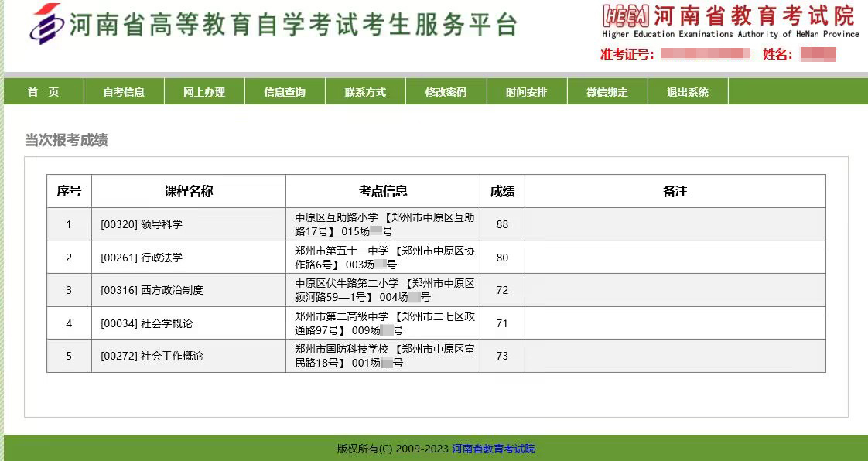Open the 时间安排 menu item
868x461 pixels.
point(526,92)
